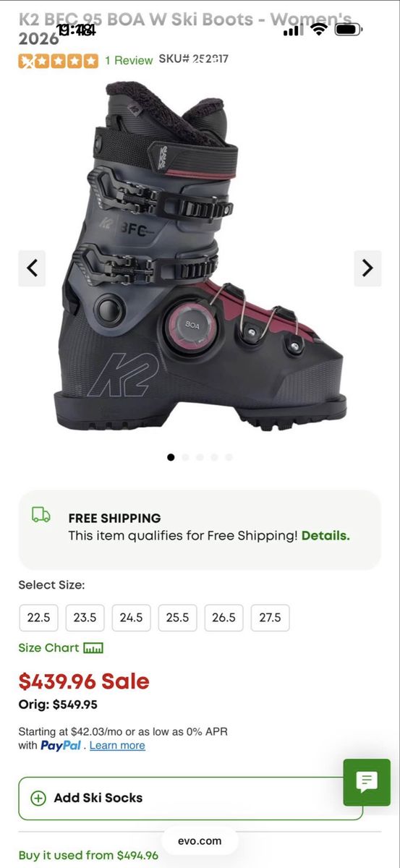Follow PayPal Learn more link

click(117, 746)
